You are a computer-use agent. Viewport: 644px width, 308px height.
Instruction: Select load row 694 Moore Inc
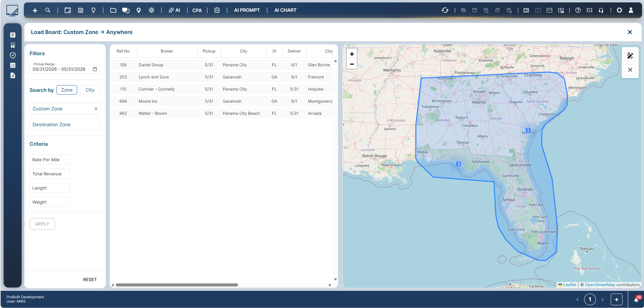tap(222, 101)
